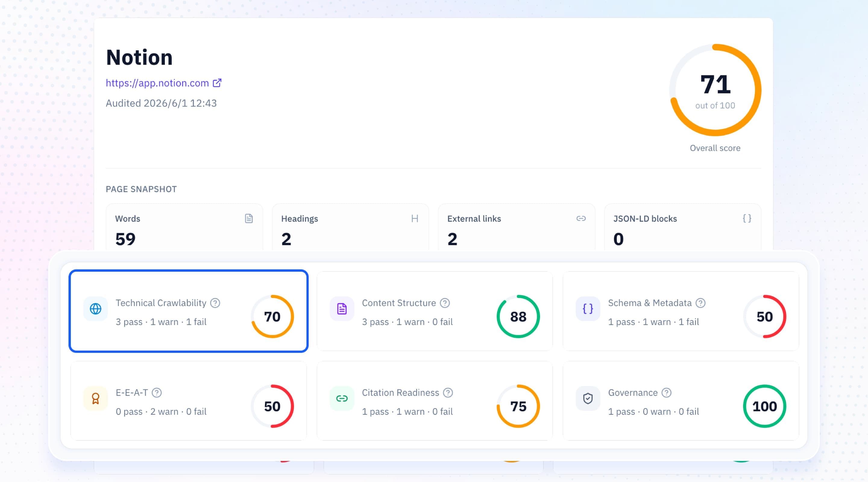Select the E-E-A-T category card
The image size is (868, 482).
189,401
